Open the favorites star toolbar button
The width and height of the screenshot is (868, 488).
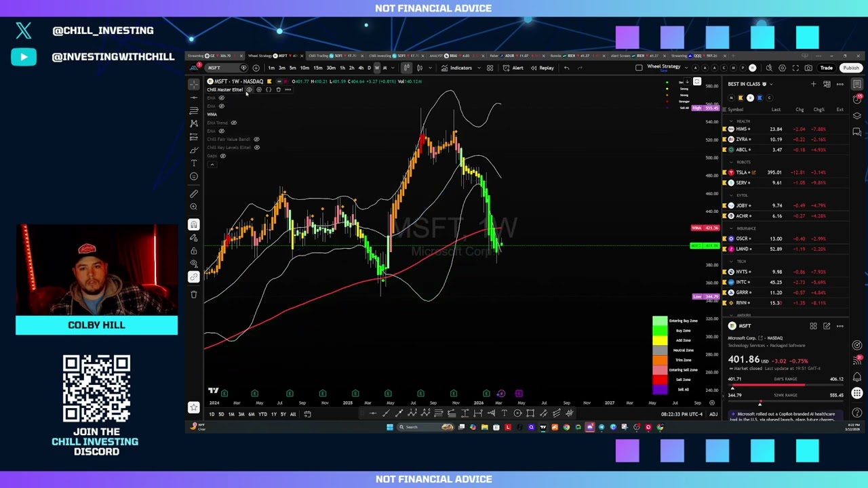pos(194,407)
